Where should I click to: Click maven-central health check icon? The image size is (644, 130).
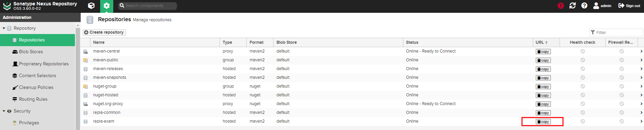[x=582, y=51]
